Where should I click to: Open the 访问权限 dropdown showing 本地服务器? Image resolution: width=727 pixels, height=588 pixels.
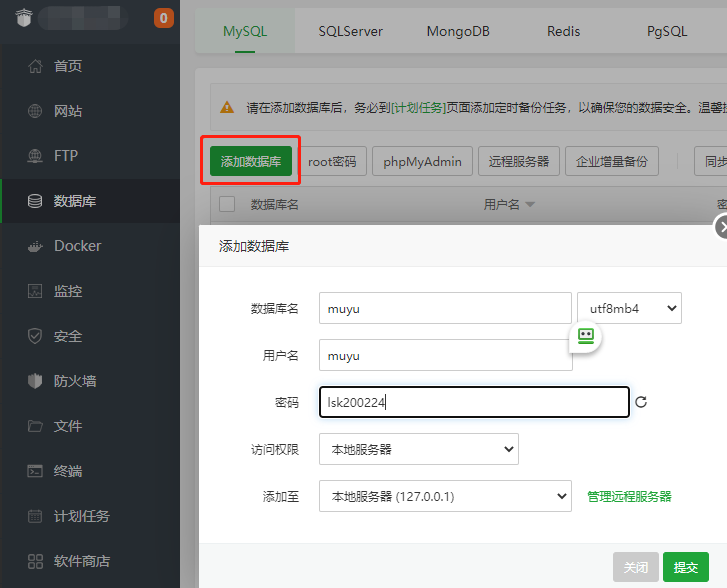(x=419, y=449)
